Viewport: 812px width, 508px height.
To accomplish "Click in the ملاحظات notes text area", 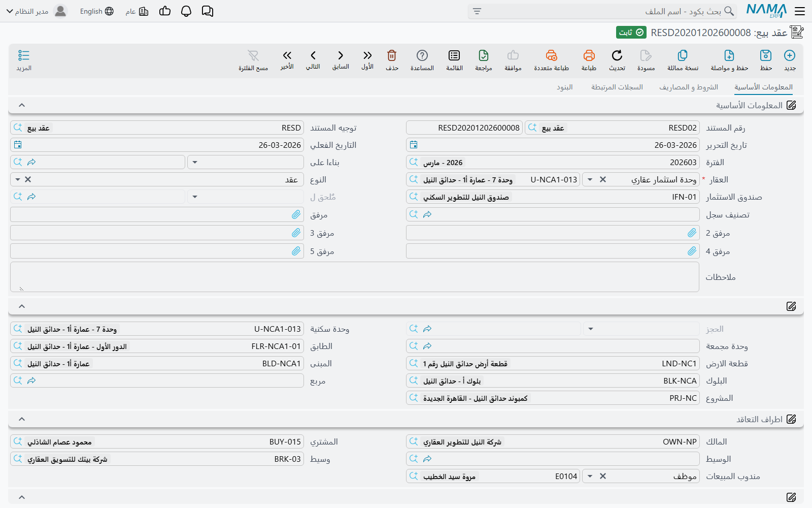I will 355,277.
